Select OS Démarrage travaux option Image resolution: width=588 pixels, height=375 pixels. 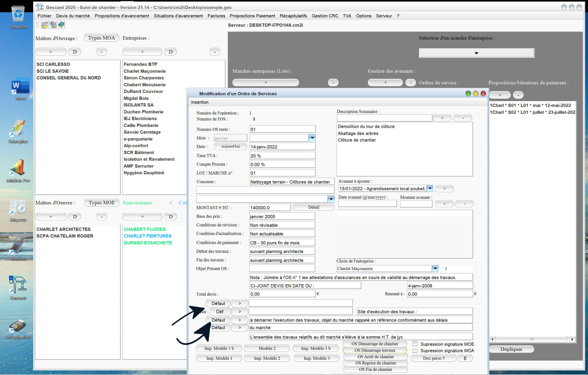(375, 350)
